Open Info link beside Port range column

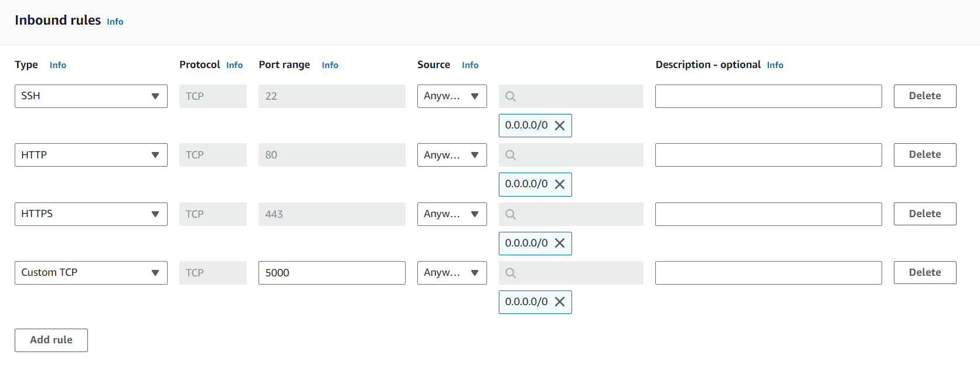[330, 65]
